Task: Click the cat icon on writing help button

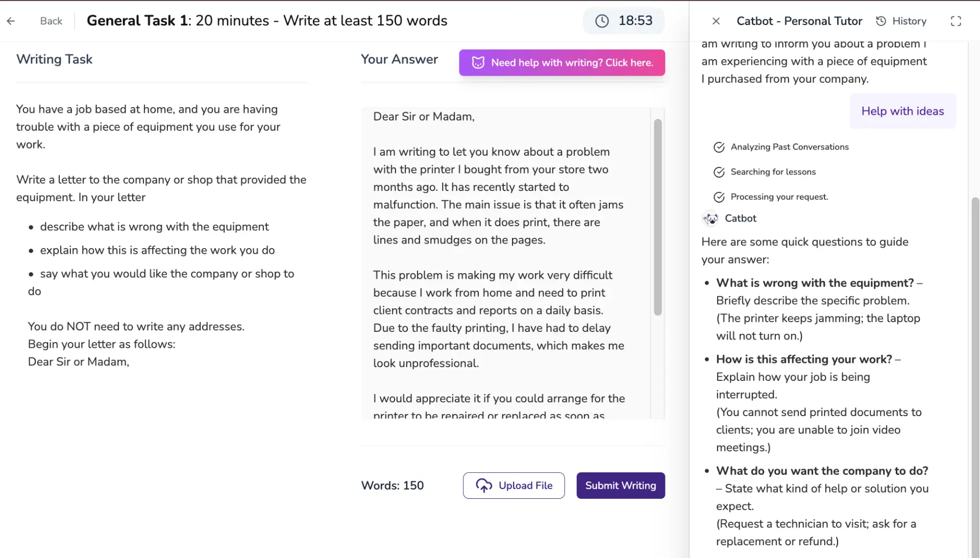Action: [x=478, y=63]
